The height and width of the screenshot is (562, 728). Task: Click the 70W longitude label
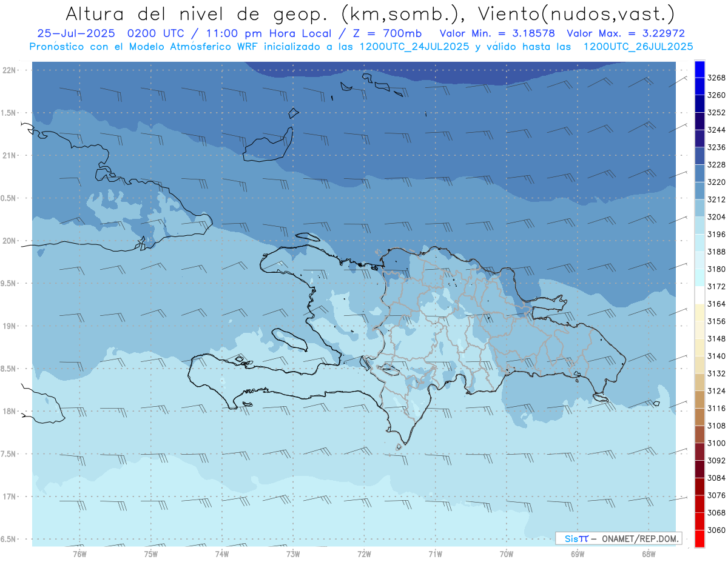coord(507,554)
